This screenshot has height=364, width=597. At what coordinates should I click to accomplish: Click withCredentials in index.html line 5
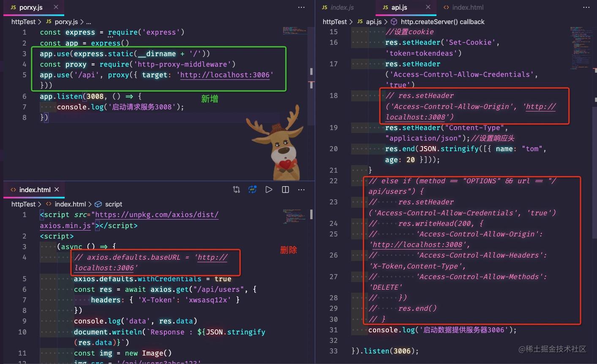point(169,279)
